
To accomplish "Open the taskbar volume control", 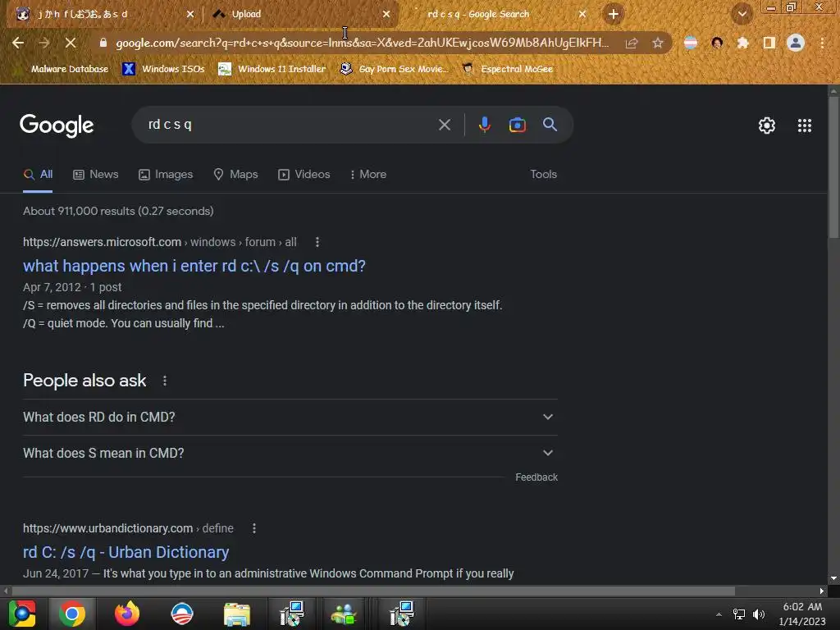I will pos(759,614).
